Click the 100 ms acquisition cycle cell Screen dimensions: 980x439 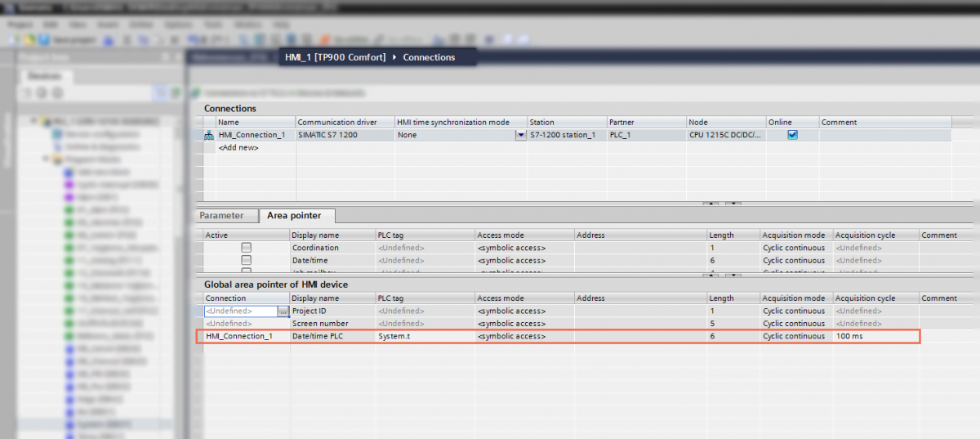[x=875, y=336]
